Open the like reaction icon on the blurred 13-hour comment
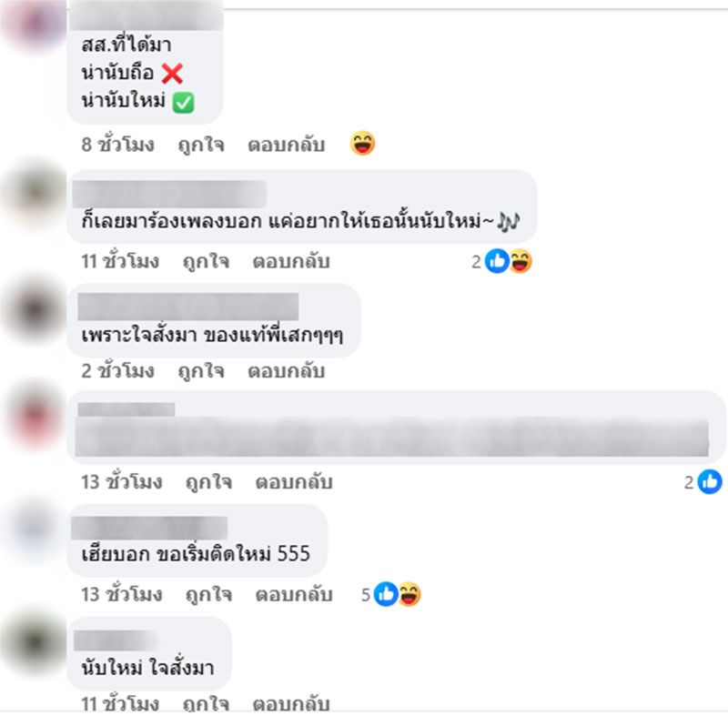Screen dimensions: 728x726 (x=710, y=482)
